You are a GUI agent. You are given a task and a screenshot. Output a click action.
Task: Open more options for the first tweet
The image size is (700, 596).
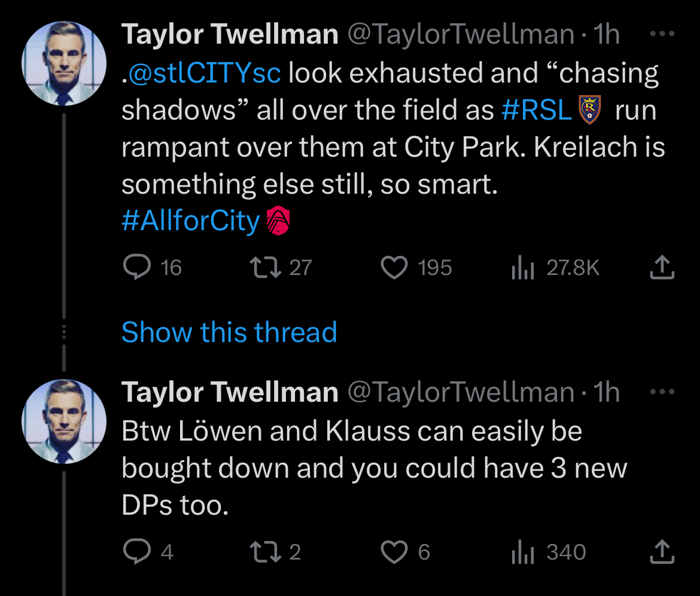[662, 35]
